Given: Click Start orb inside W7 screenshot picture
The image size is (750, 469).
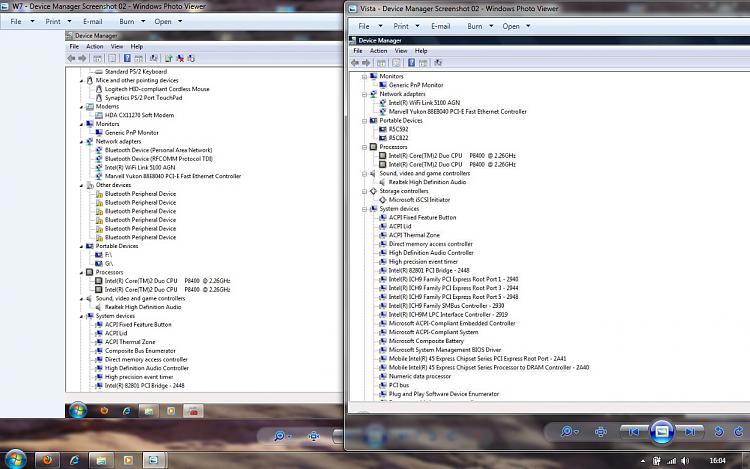Looking at the screenshot, I should coord(77,411).
